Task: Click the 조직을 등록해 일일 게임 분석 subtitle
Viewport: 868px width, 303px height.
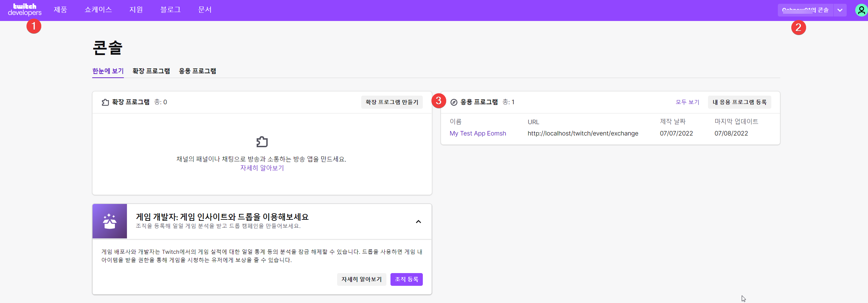Action: 218,226
